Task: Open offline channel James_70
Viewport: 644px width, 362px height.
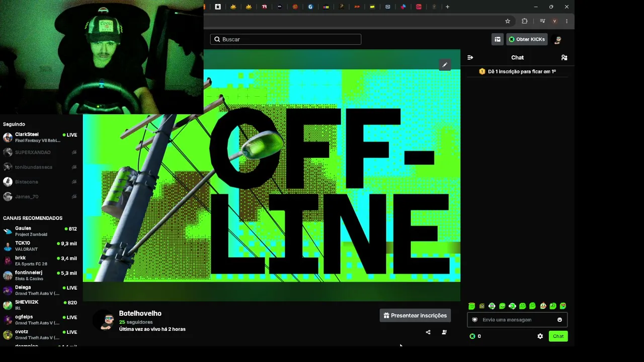Action: coord(40,197)
